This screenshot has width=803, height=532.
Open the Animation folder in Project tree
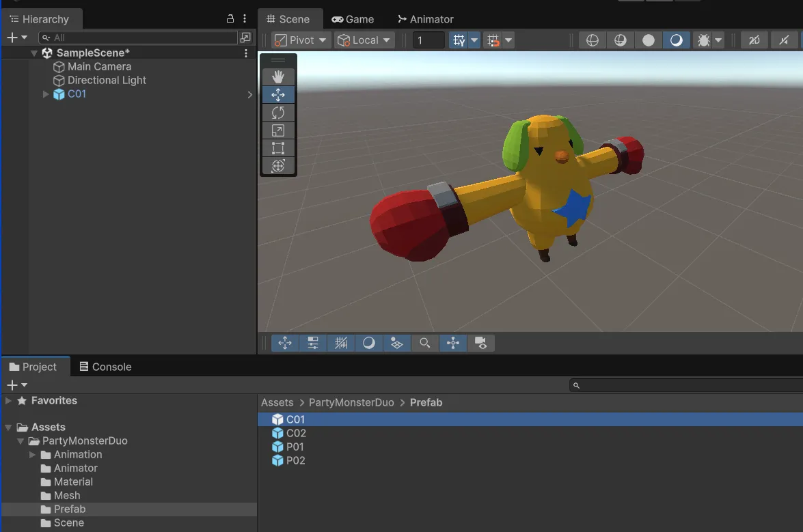tap(77, 454)
